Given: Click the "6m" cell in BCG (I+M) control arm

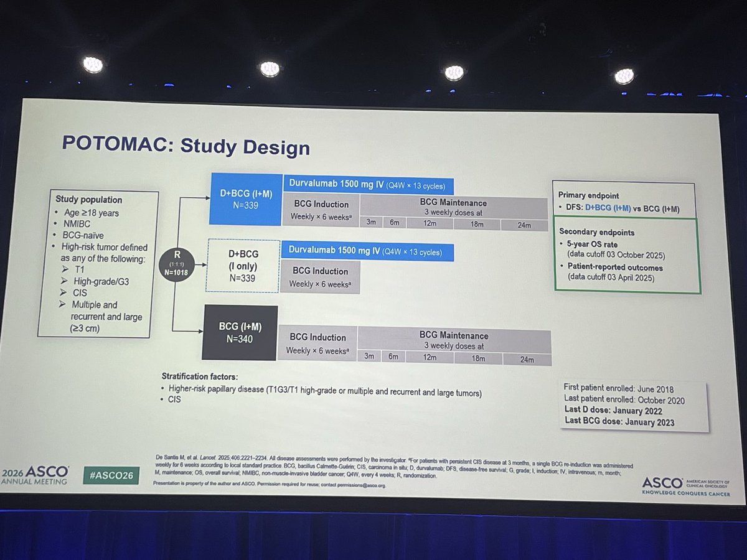Looking at the screenshot, I should (394, 357).
